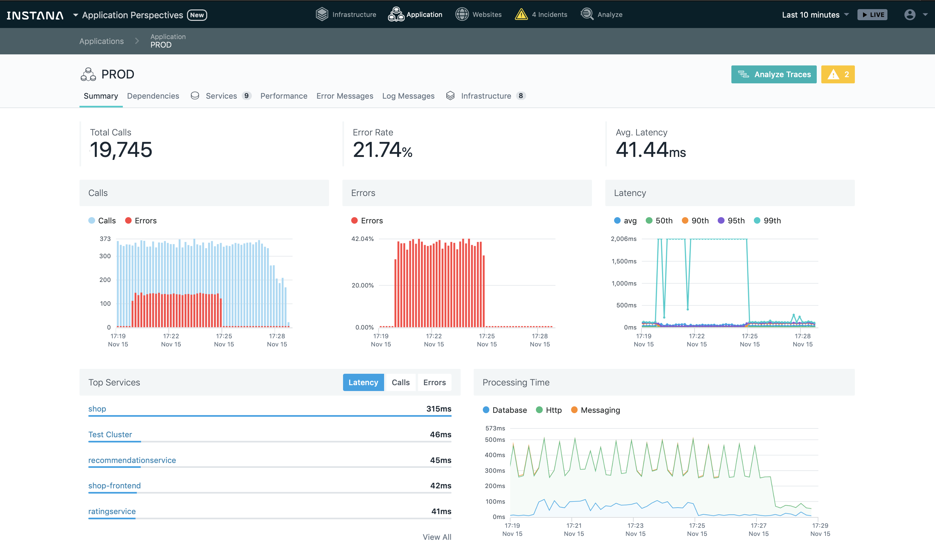This screenshot has height=560, width=935.
Task: Click the Analyze Traces button
Action: (x=774, y=74)
